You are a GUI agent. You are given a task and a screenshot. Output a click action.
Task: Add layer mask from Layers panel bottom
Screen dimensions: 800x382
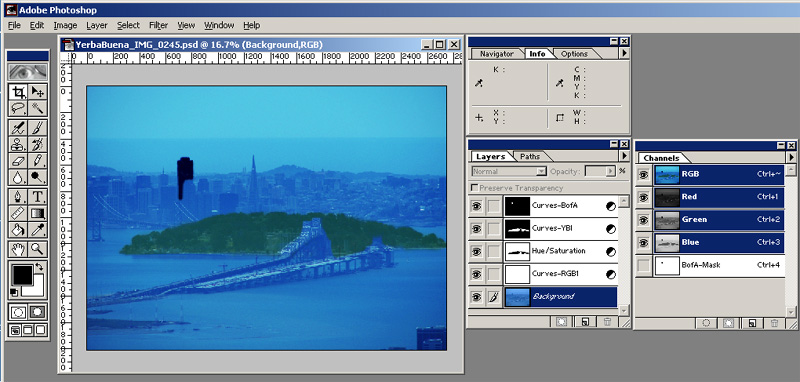click(561, 322)
